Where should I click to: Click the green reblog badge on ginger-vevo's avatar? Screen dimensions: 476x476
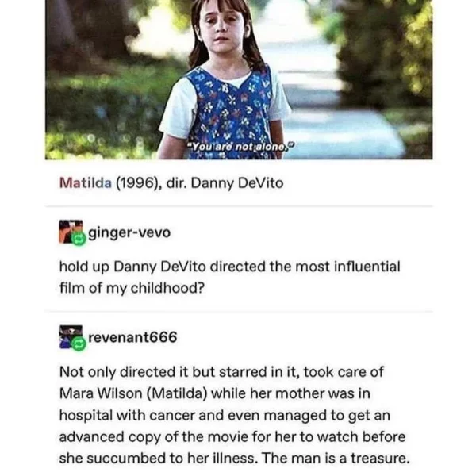(79, 240)
